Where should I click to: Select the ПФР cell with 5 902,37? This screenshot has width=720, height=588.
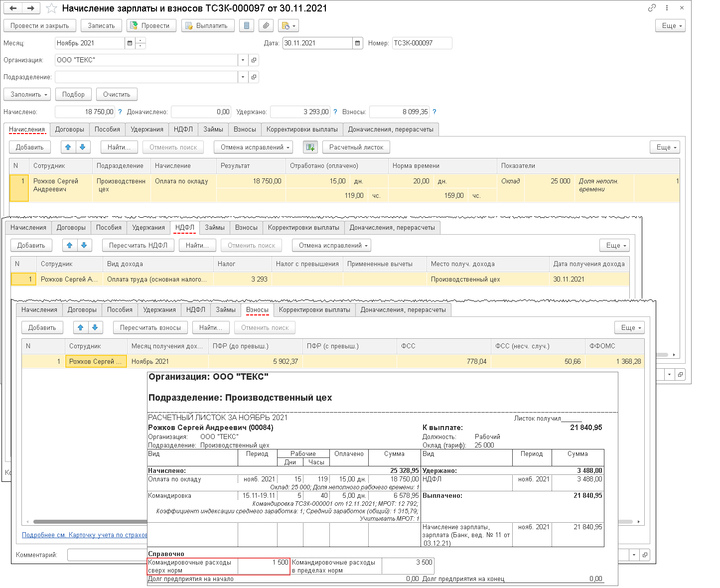(x=256, y=362)
